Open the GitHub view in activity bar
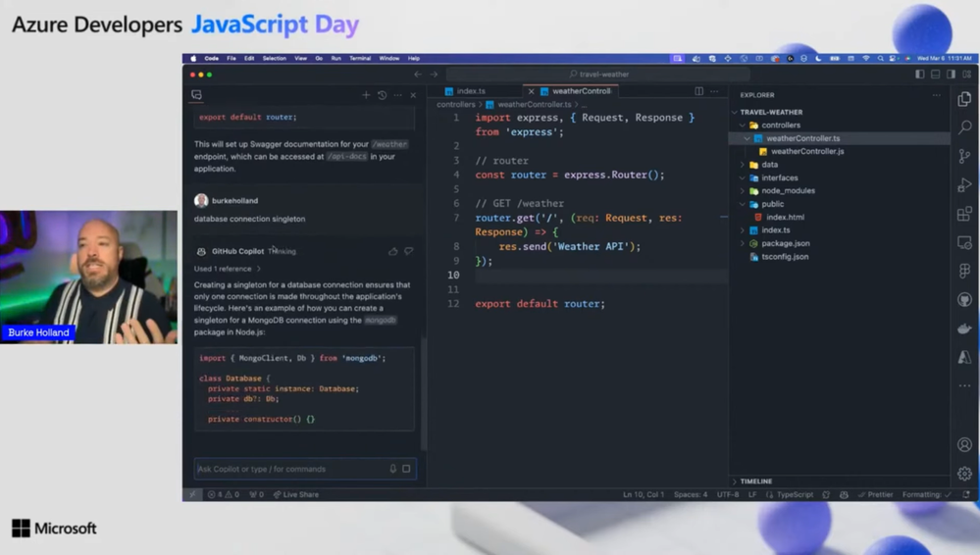The image size is (980, 555). tap(964, 299)
